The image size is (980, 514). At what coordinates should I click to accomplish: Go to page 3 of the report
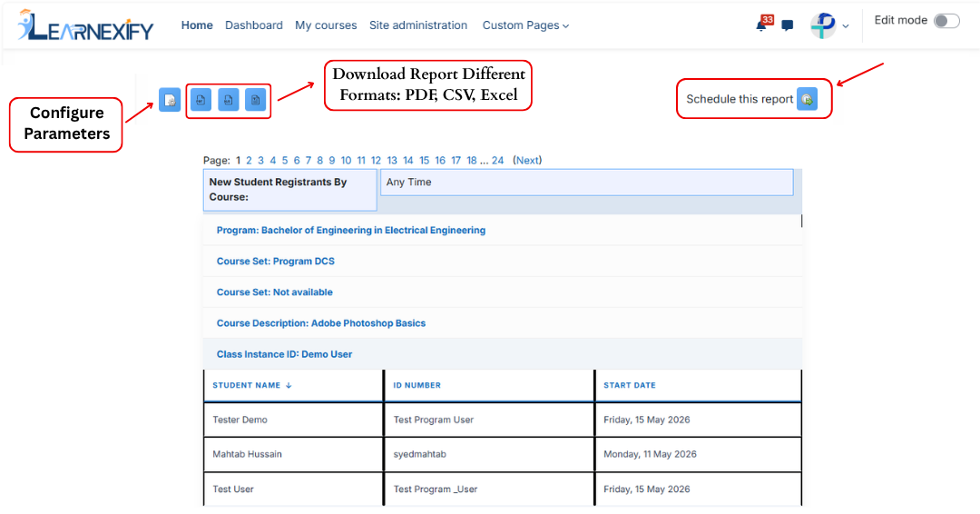coord(260,161)
